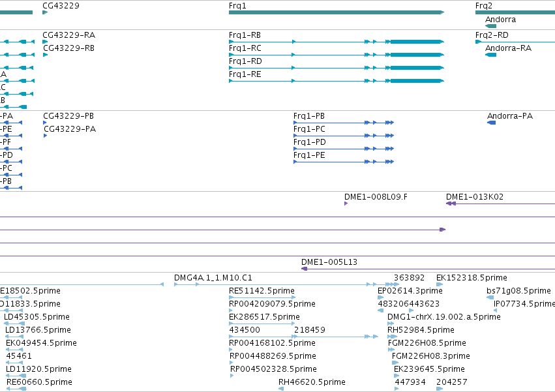Select the 434500 feature label
555x392 pixels.
tap(245, 330)
